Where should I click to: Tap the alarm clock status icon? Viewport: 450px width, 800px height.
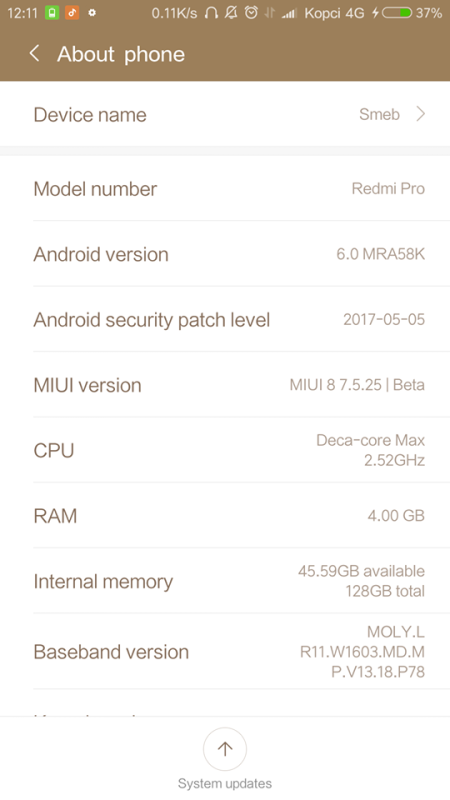(251, 13)
